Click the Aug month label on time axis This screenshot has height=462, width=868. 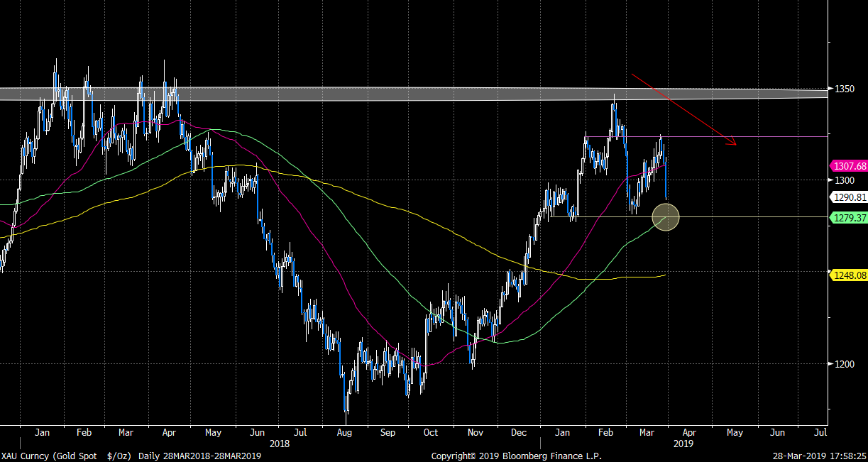tap(344, 432)
